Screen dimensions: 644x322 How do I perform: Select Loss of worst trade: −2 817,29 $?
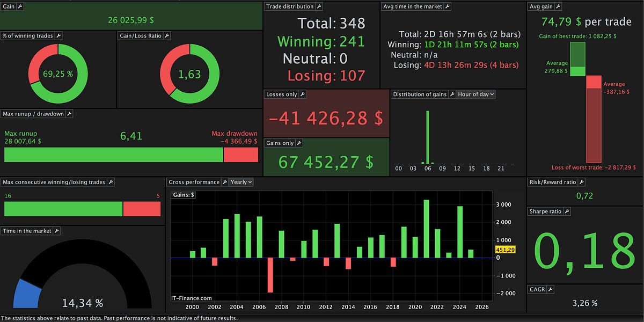pyautogui.click(x=594, y=167)
